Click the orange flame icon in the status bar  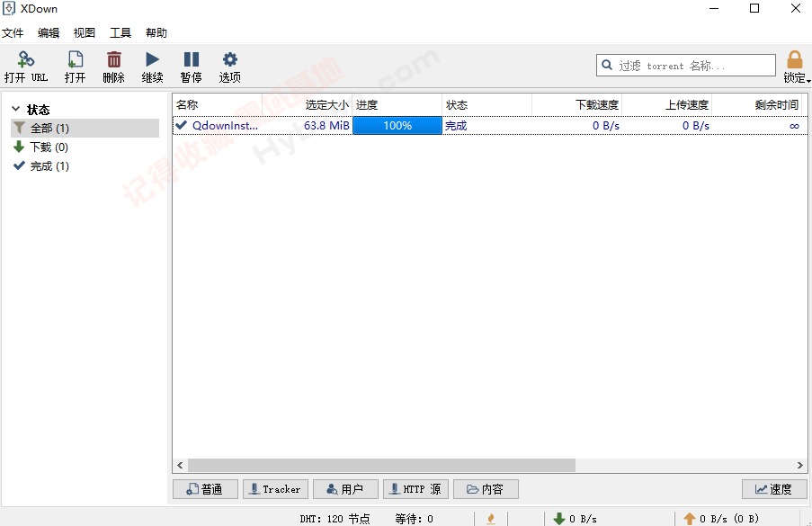(x=491, y=519)
